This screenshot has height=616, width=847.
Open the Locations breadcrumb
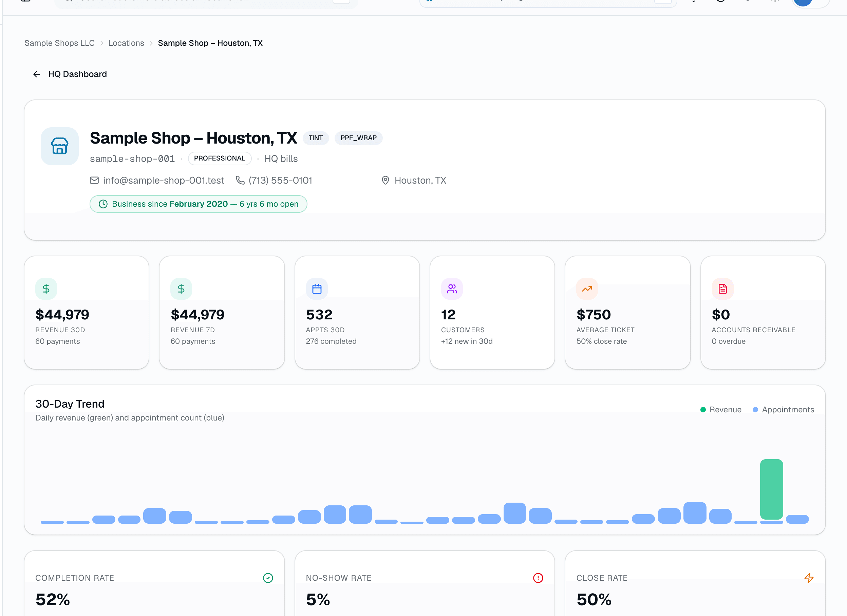tap(126, 43)
